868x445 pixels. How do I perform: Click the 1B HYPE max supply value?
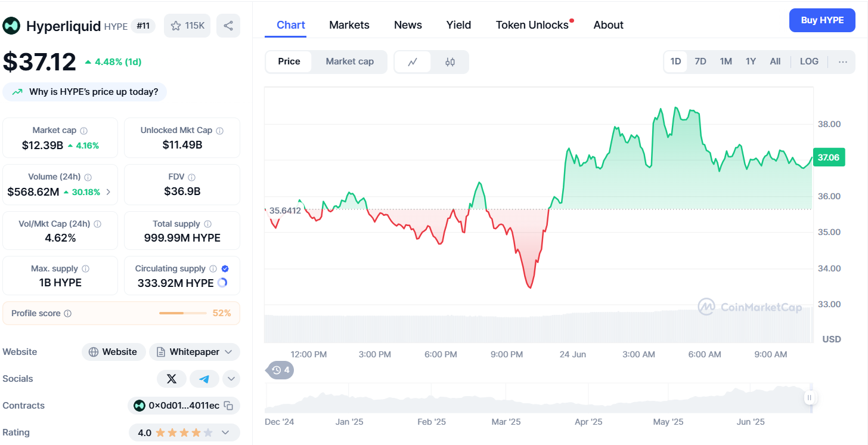click(60, 283)
